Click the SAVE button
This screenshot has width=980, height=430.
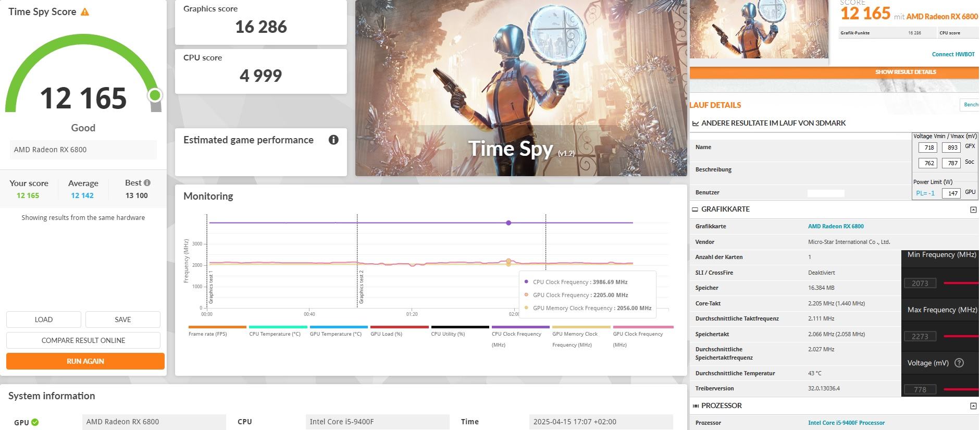(x=123, y=320)
